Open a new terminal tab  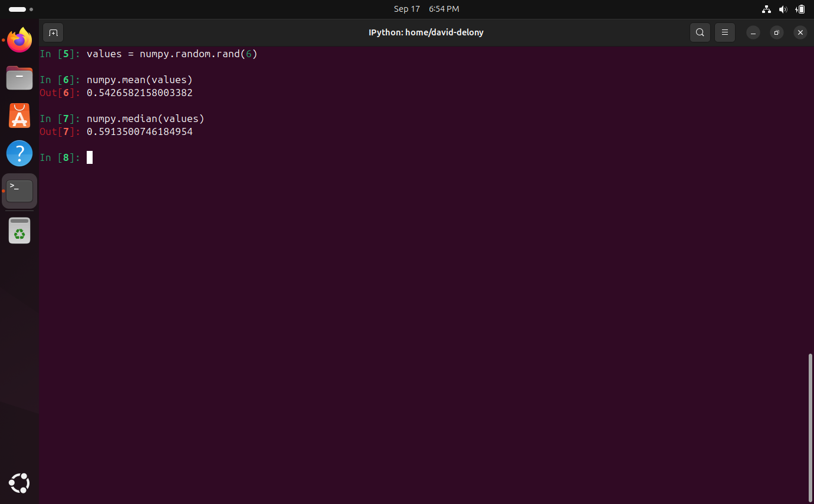point(53,32)
